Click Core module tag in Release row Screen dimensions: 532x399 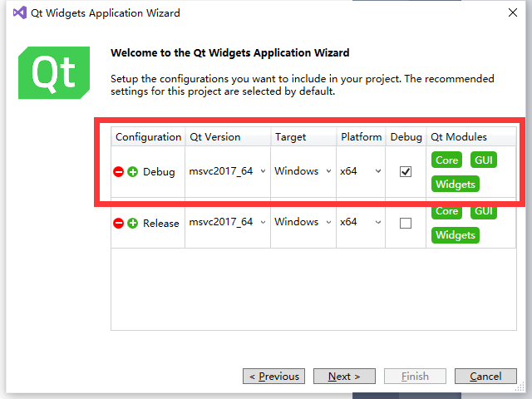coord(446,211)
